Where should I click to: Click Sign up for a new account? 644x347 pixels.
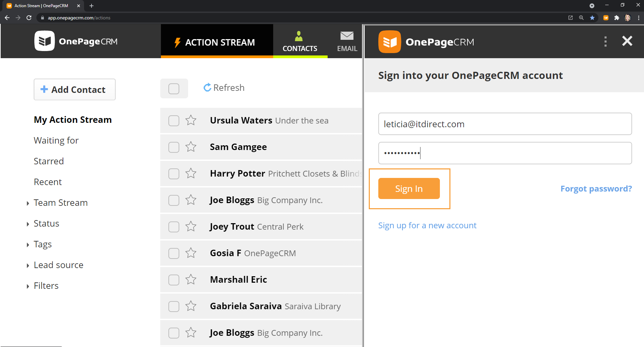[427, 226]
